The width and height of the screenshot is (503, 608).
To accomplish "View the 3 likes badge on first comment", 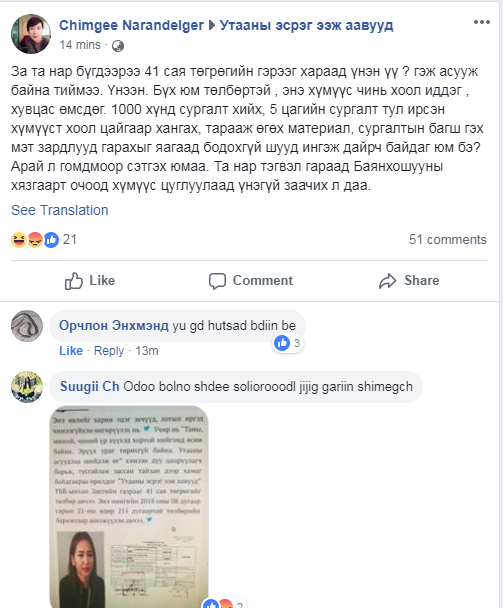I will (x=287, y=343).
